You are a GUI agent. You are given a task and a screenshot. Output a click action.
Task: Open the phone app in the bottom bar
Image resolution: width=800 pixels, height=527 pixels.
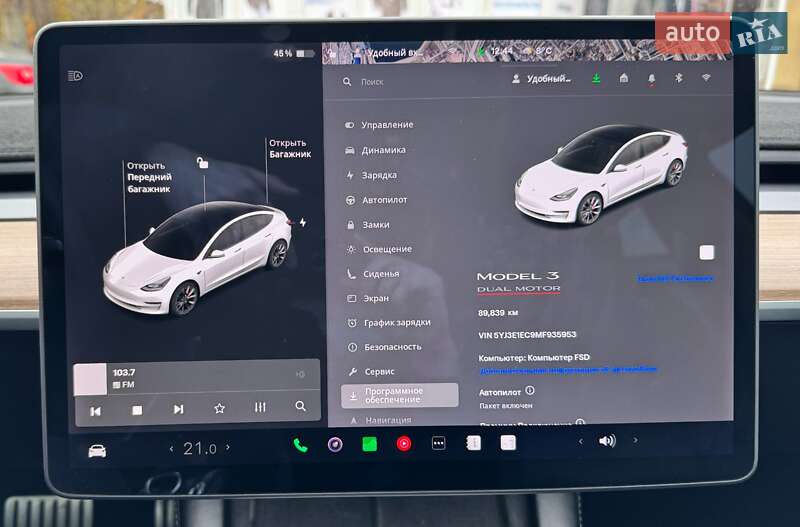(x=301, y=445)
